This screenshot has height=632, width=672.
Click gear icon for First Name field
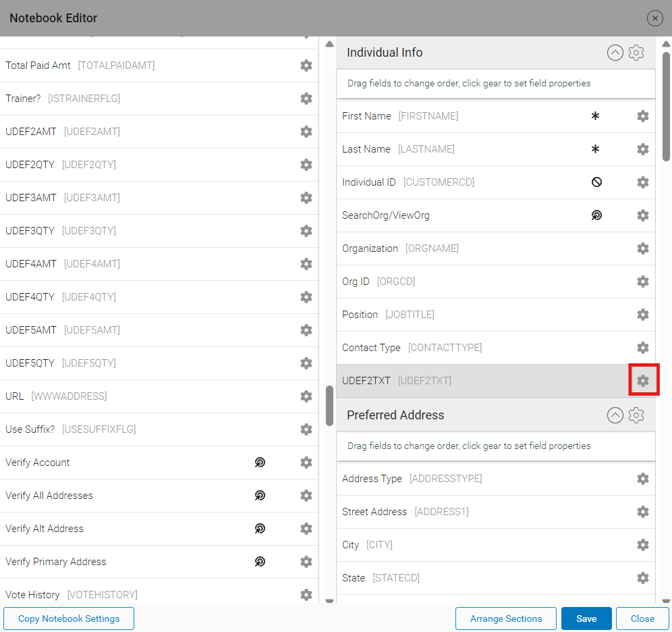pos(643,116)
